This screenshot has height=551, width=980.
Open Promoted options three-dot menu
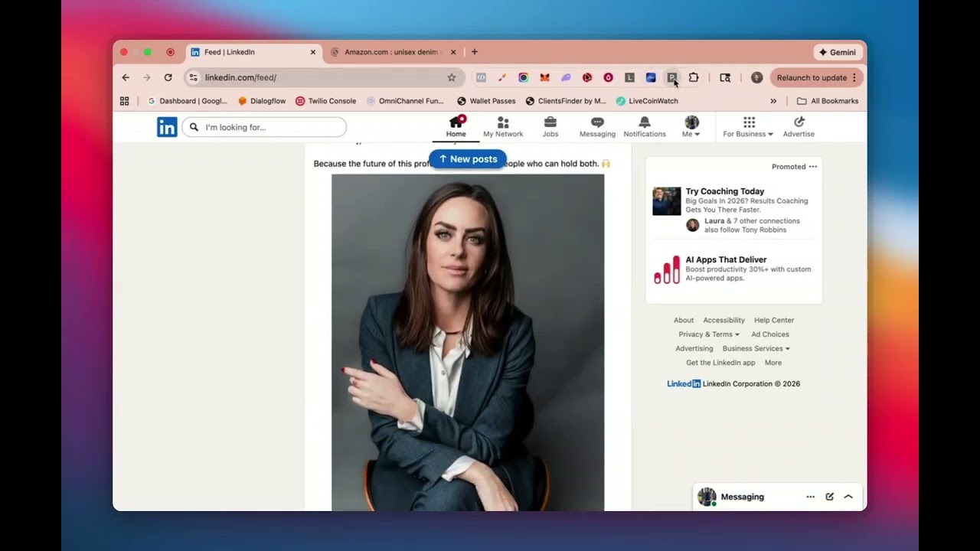tap(813, 167)
